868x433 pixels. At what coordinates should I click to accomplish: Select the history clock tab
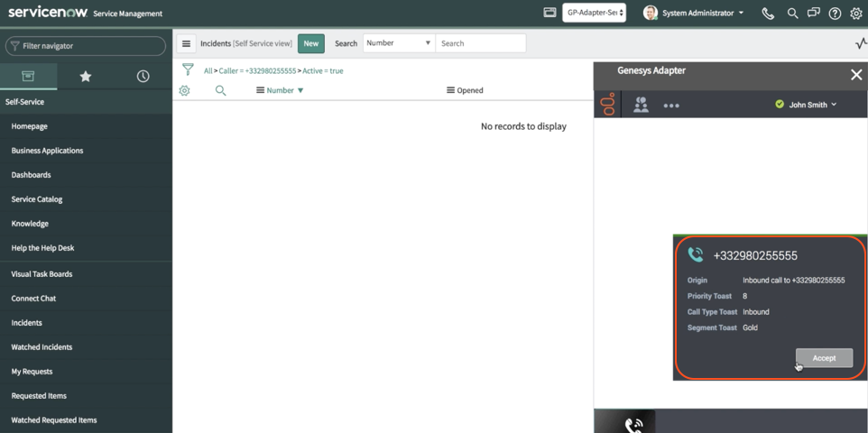pos(143,77)
